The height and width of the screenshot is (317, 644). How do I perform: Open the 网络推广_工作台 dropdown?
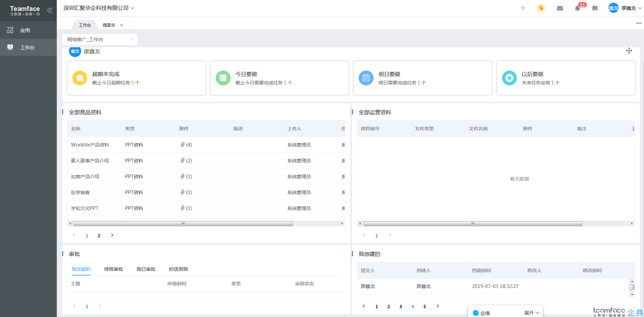[x=100, y=39]
